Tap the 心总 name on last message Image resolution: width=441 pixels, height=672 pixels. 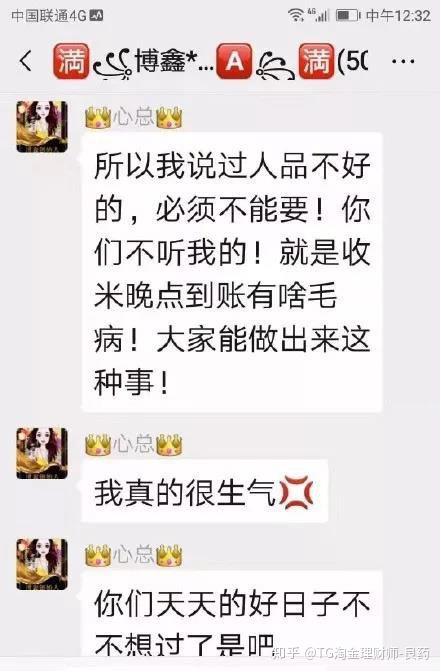[x=134, y=554]
